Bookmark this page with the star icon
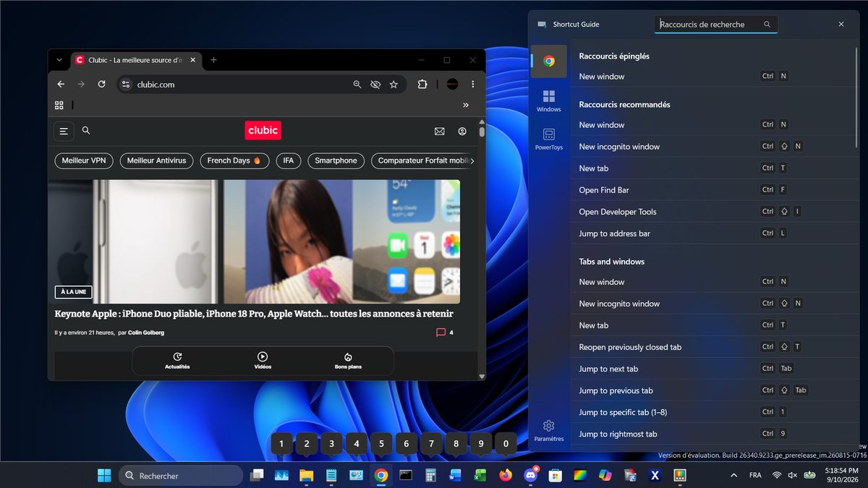Image resolution: width=868 pixels, height=488 pixels. [393, 85]
